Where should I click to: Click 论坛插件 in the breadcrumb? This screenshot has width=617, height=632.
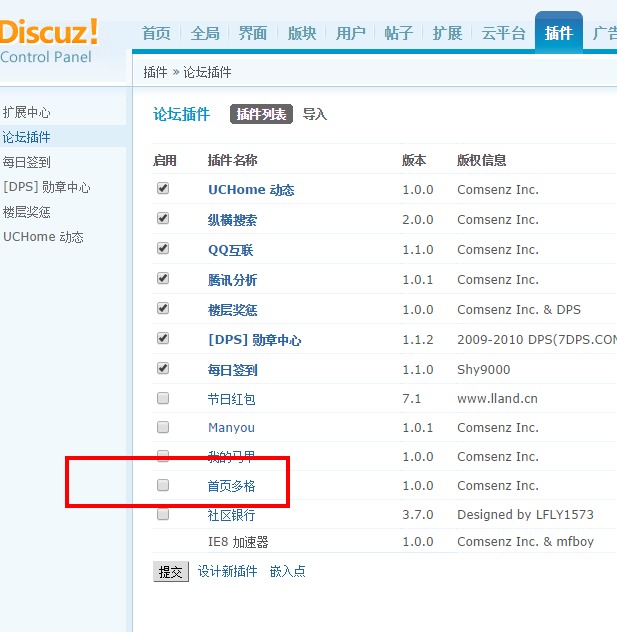click(207, 72)
